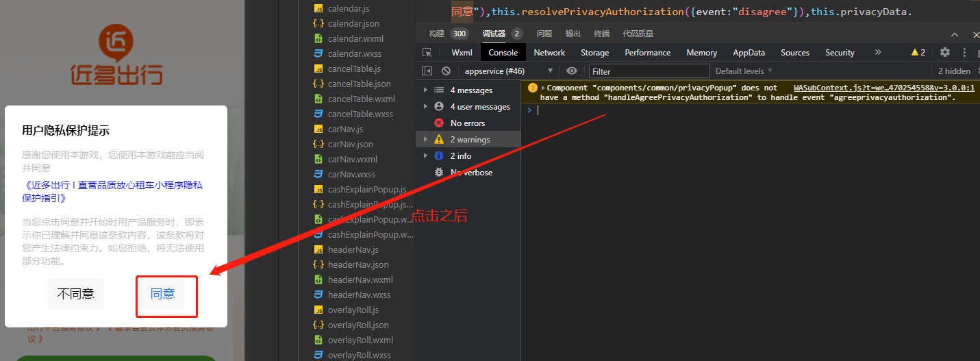Image resolution: width=980 pixels, height=361 pixels.
Task: Open the 终端 panel tab
Action: pos(602,34)
